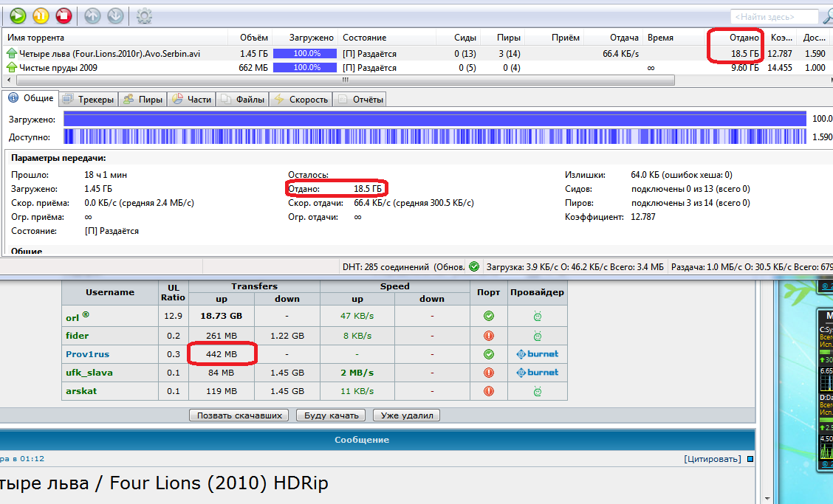
Task: Open the Цитировать link
Action: point(712,459)
